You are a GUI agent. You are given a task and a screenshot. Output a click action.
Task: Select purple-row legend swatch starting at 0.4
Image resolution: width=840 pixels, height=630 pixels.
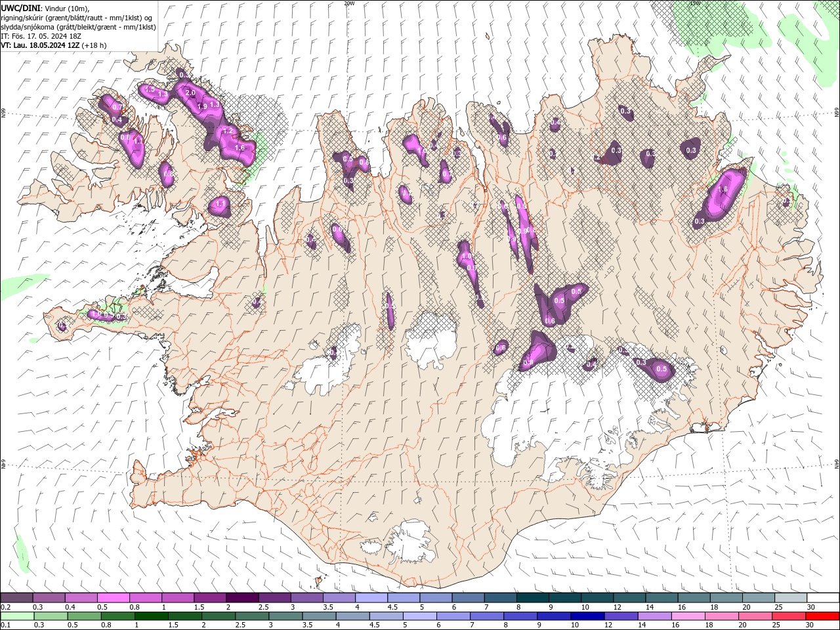81,598
